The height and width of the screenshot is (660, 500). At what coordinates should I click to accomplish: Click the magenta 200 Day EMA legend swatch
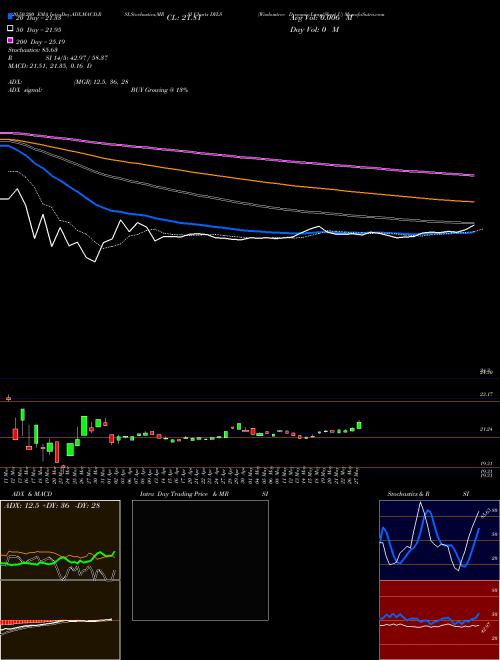click(11, 40)
